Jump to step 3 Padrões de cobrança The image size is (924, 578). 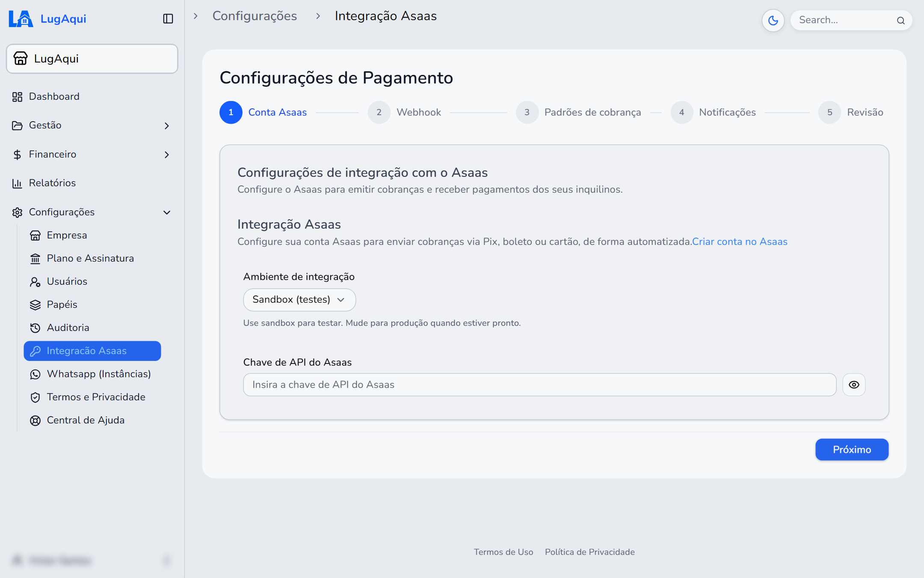coord(578,112)
